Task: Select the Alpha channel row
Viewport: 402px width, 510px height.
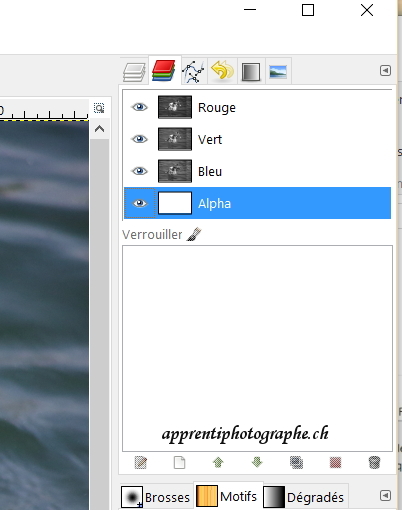Action: [257, 203]
